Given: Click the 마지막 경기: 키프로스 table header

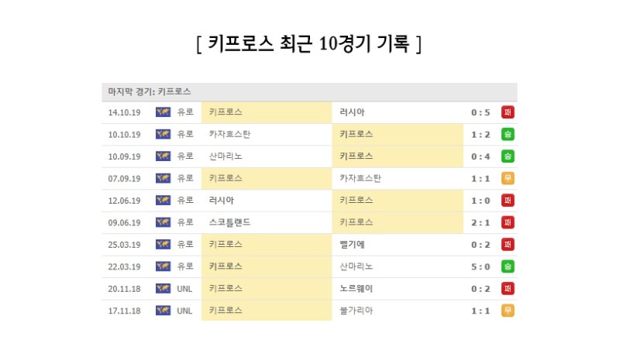Looking at the screenshot, I should tap(150, 91).
